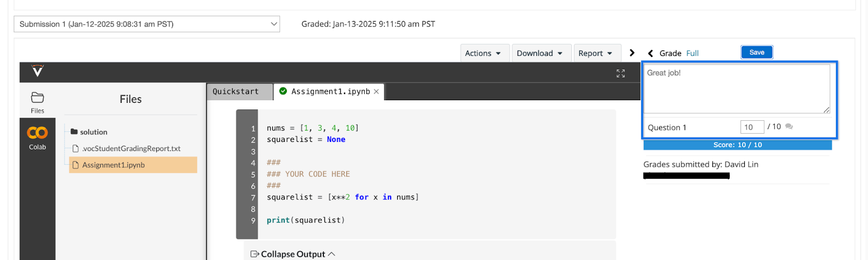
Task: Click the left chevron beside Grade
Action: [x=650, y=53]
